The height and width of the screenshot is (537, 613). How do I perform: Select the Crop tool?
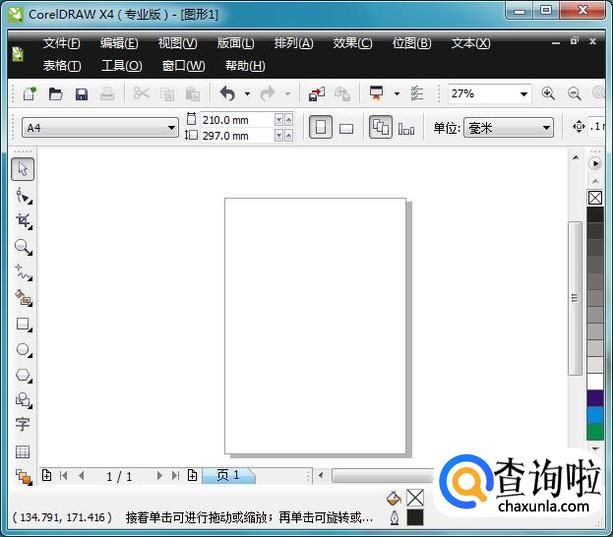(22, 221)
